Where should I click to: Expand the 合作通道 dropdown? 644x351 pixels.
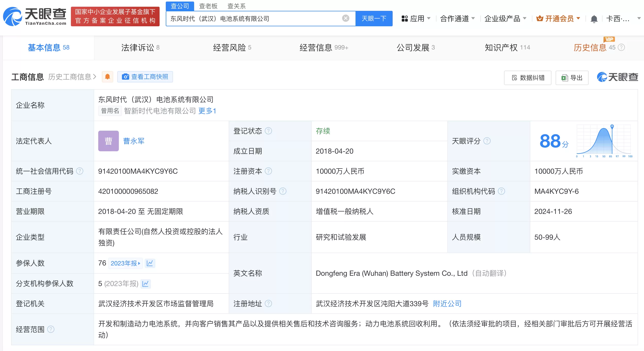coord(473,18)
